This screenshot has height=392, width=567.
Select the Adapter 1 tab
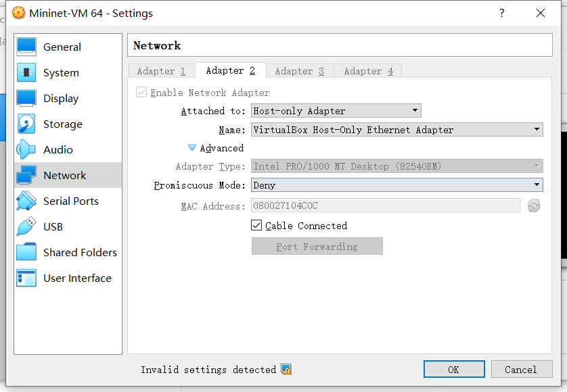(161, 70)
